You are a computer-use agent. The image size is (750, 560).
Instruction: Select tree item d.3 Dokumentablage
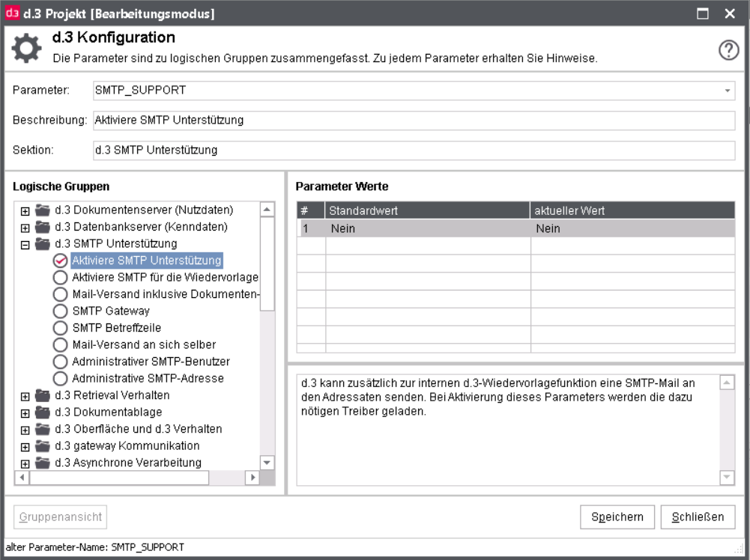coord(108,413)
